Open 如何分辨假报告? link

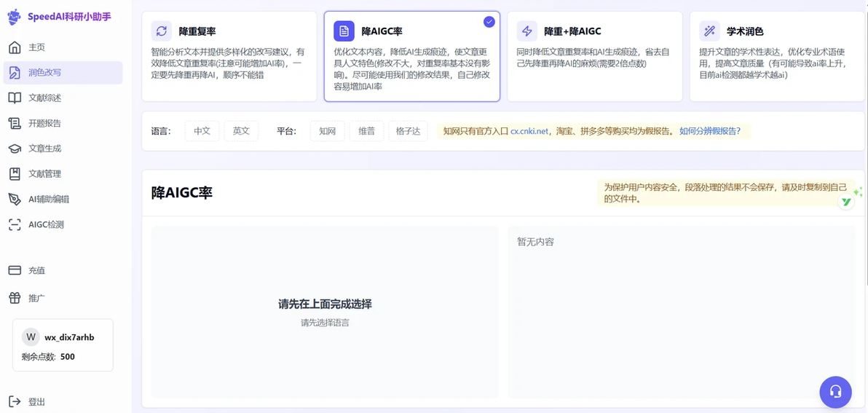click(710, 131)
